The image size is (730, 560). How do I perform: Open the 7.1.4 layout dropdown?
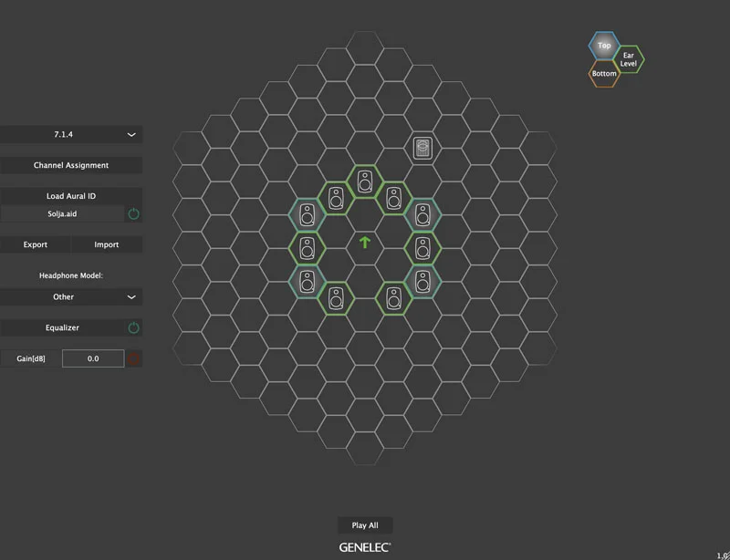(x=71, y=135)
